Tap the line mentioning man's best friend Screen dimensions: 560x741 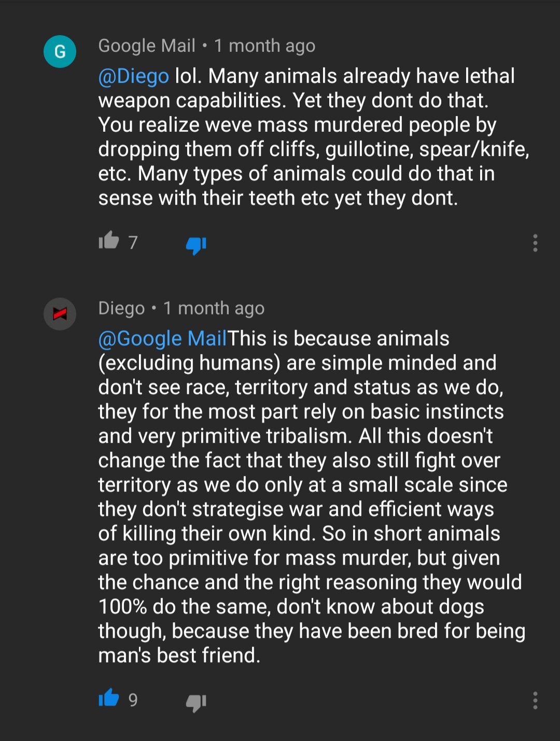pos(179,655)
